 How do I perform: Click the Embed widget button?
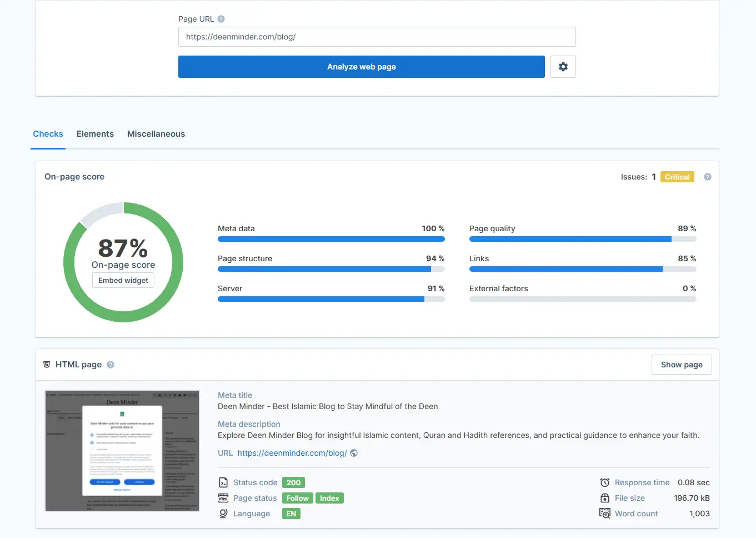click(123, 280)
